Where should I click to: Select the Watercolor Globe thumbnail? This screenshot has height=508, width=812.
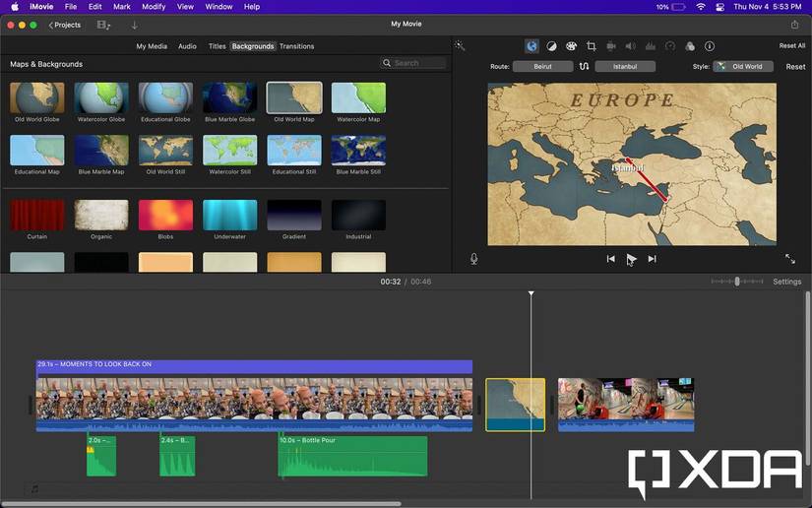tap(101, 97)
